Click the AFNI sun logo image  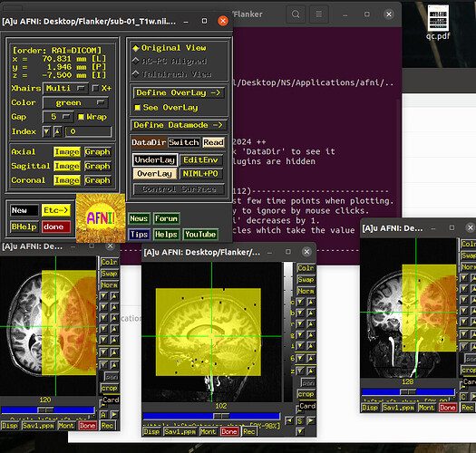[101, 217]
